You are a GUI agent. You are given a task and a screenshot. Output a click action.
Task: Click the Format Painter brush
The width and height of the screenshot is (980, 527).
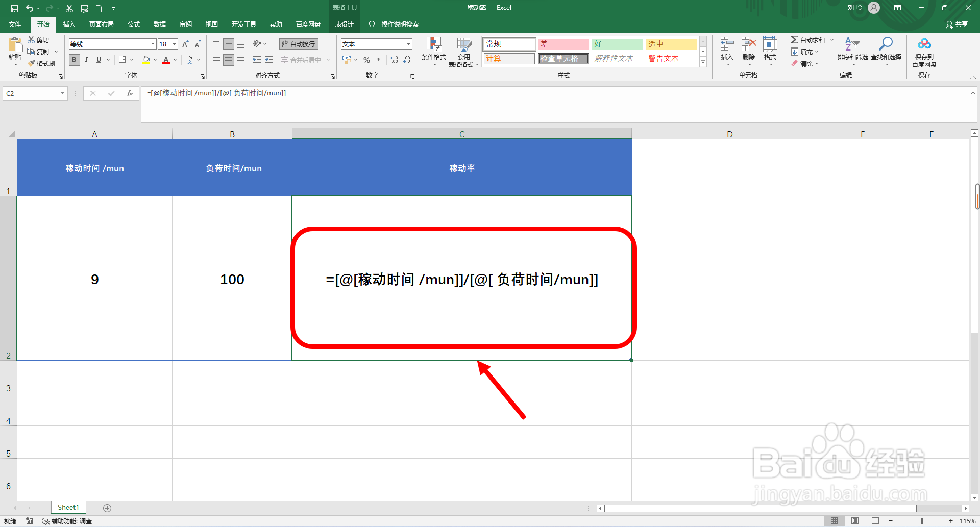point(41,63)
